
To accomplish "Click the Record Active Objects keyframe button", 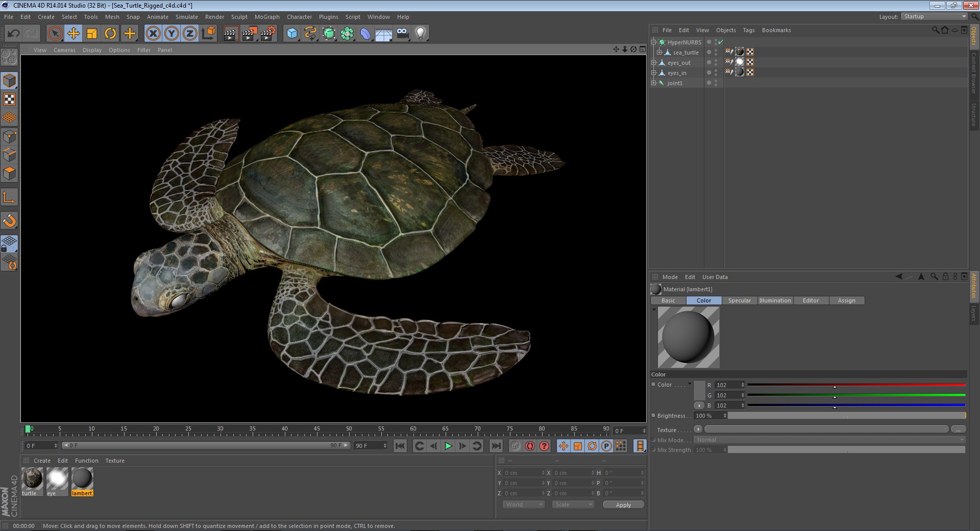I will [516, 446].
